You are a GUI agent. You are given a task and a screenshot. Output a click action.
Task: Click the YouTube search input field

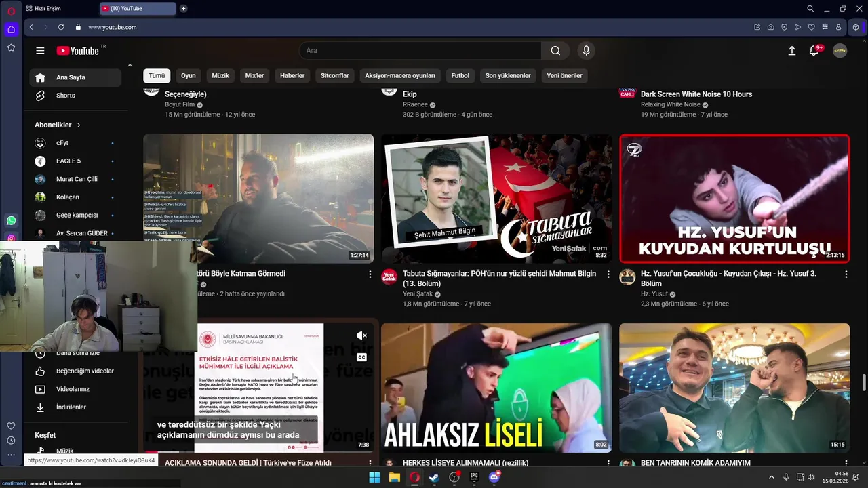420,51
